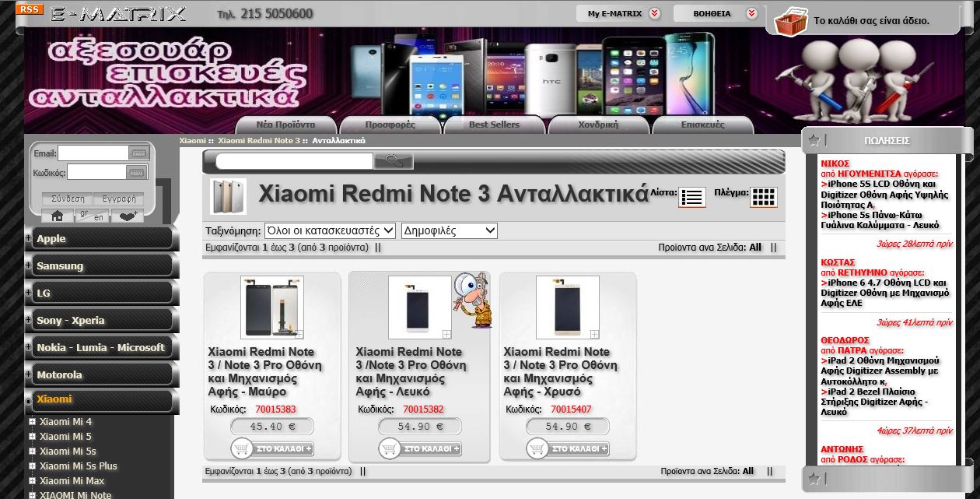Viewport: 980px width, 499px height.
Task: Open the Δημοφιλές sorting dropdown
Action: [x=449, y=230]
